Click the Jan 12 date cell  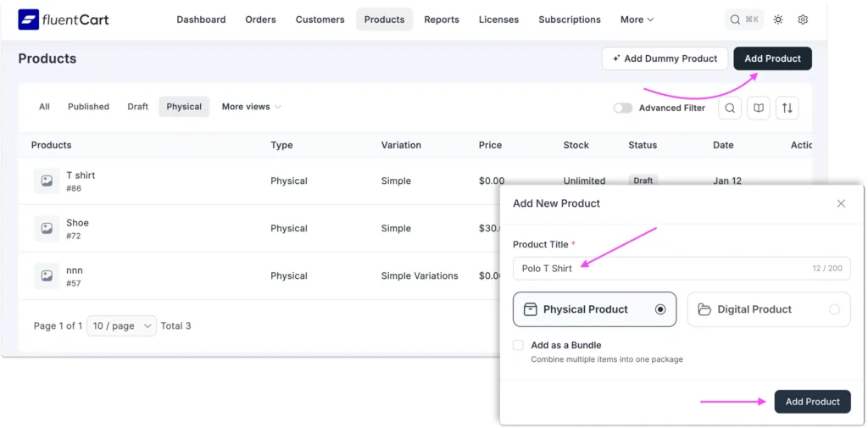[x=727, y=181]
